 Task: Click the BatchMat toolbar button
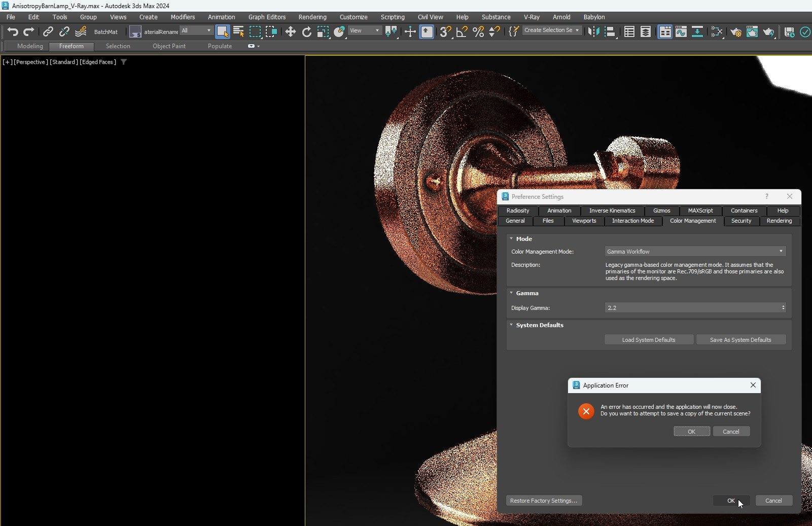tap(105, 31)
